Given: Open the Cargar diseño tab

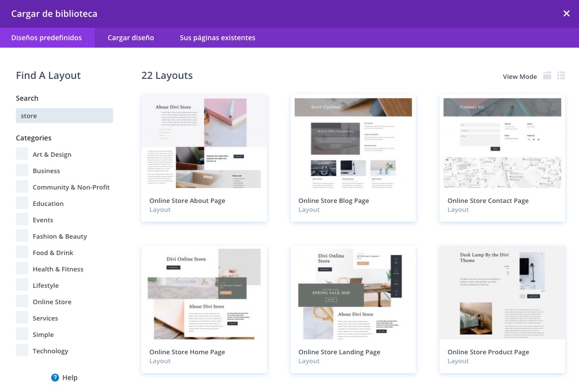Looking at the screenshot, I should 131,38.
